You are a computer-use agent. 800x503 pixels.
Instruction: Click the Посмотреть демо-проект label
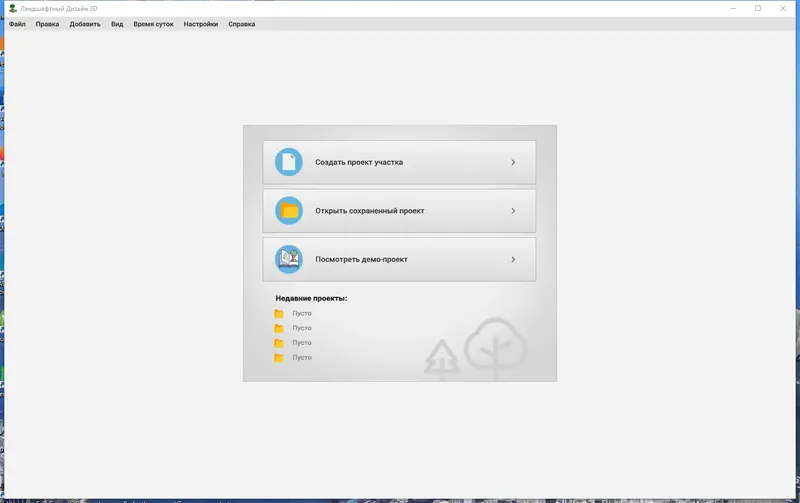pos(361,259)
